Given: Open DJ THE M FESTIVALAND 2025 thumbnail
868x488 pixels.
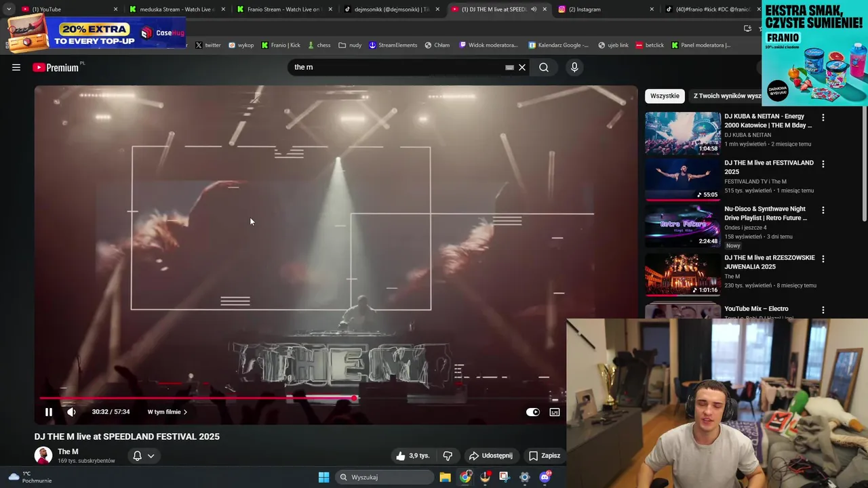Looking at the screenshot, I should 682,180.
